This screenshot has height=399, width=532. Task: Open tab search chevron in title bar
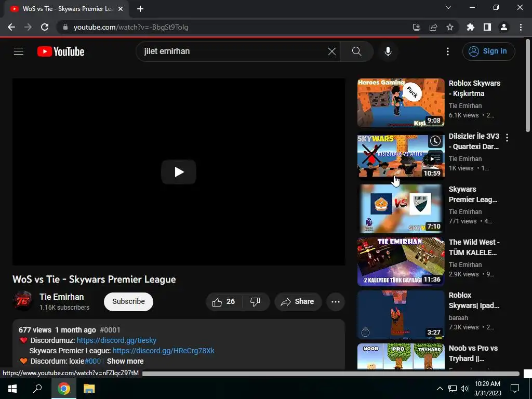coord(448,7)
